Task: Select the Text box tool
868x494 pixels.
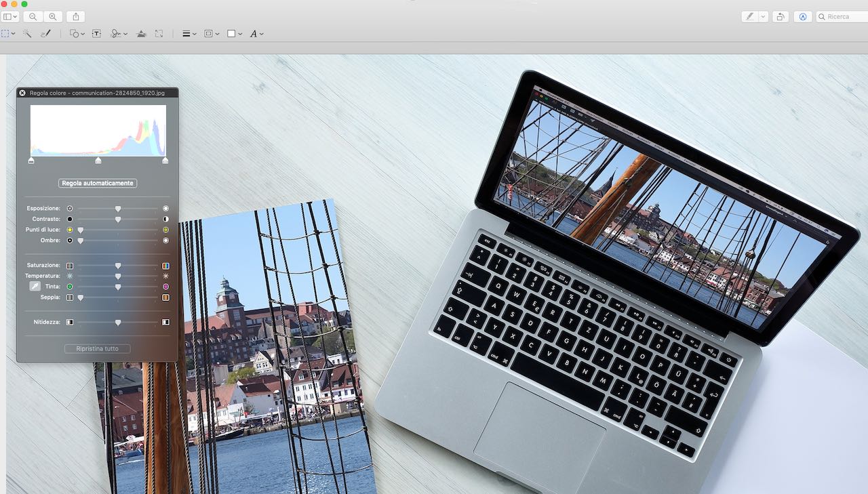Action: coord(96,33)
